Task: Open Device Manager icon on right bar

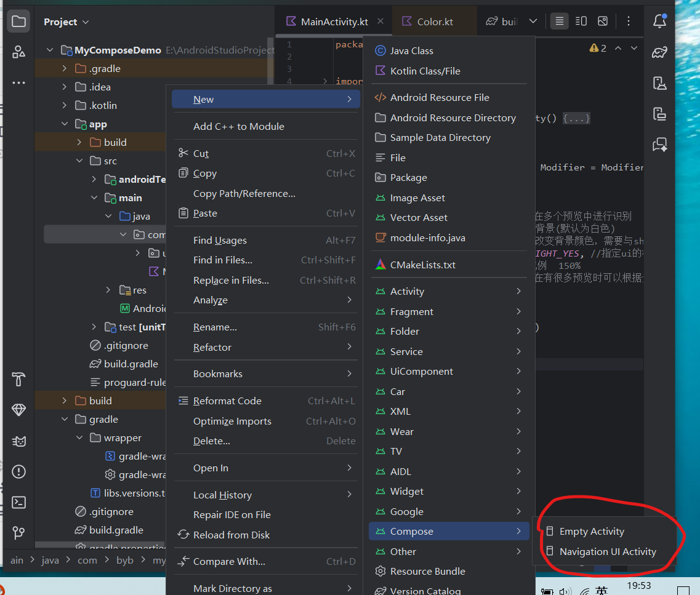Action: (x=660, y=83)
